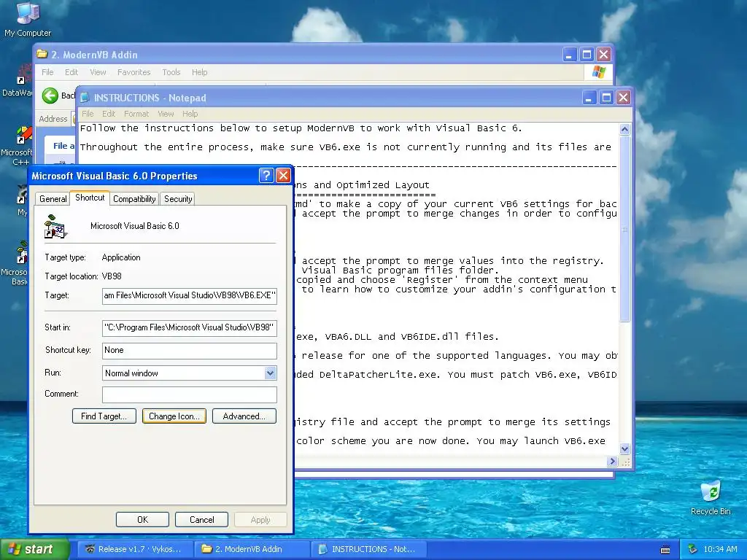Open Notepad Help menu
The image size is (747, 560).
click(190, 114)
